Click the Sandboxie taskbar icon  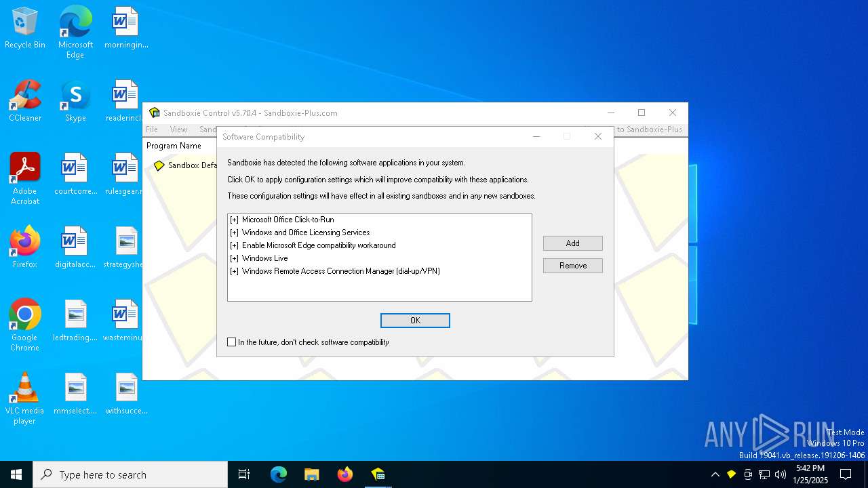(378, 474)
